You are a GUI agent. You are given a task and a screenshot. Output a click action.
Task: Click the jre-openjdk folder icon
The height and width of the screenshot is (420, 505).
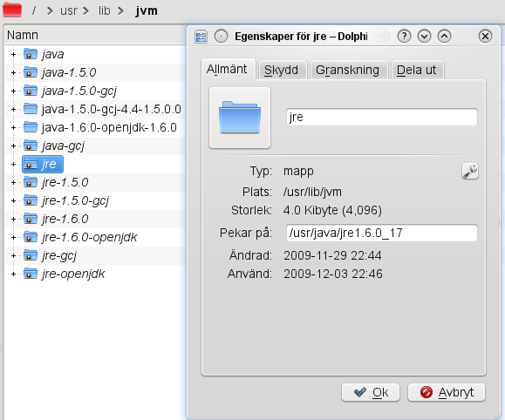click(31, 274)
